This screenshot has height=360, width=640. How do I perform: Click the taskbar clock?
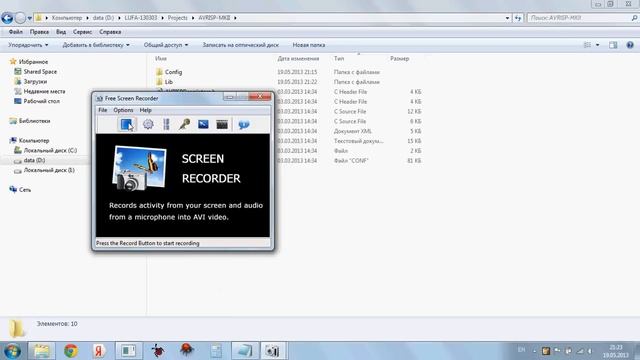click(616, 351)
